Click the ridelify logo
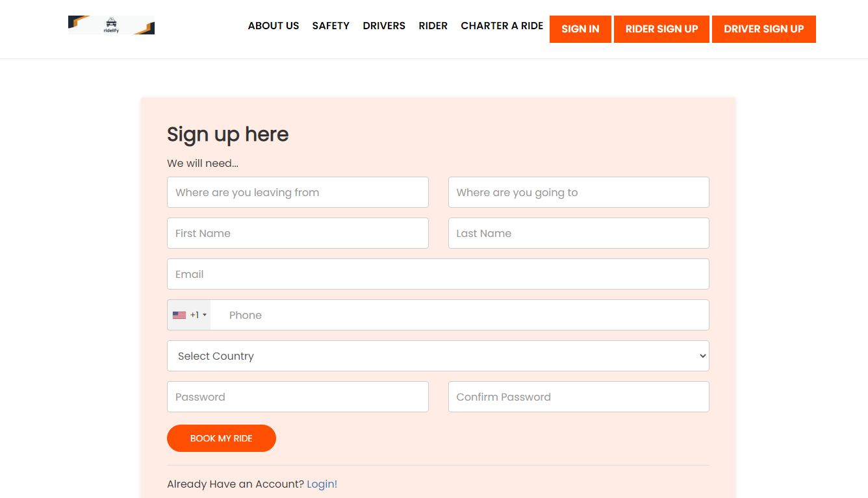 (x=111, y=25)
